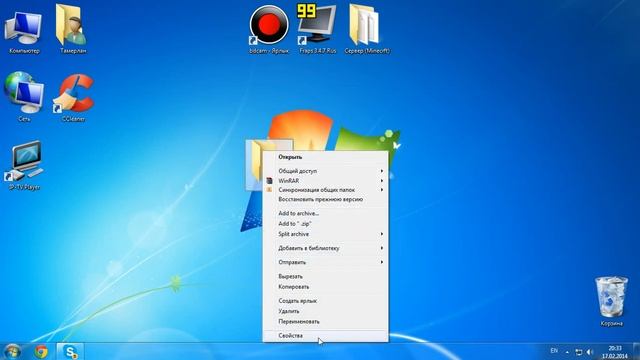Open Свойства from the context menu
Screen dimensions: 640x360
[325, 336]
